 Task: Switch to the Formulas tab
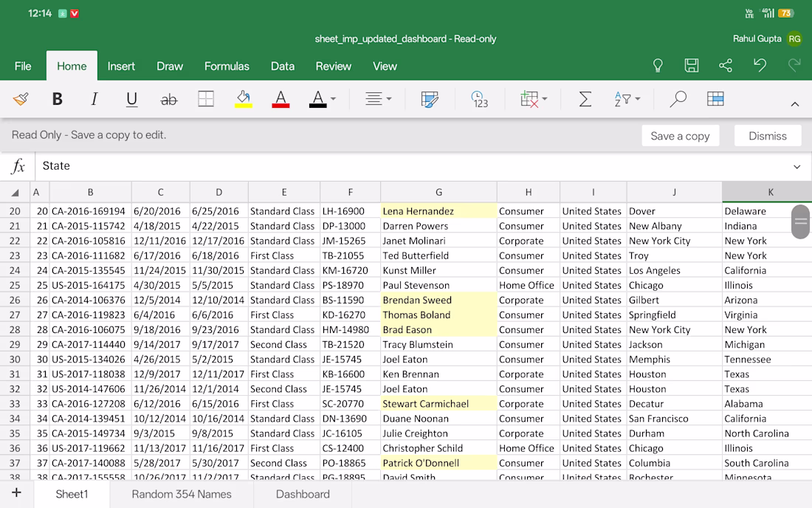(227, 66)
